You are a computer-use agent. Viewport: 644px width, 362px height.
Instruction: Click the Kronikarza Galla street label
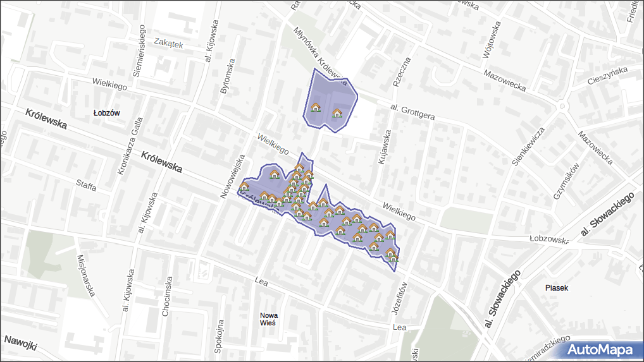pyautogui.click(x=130, y=146)
